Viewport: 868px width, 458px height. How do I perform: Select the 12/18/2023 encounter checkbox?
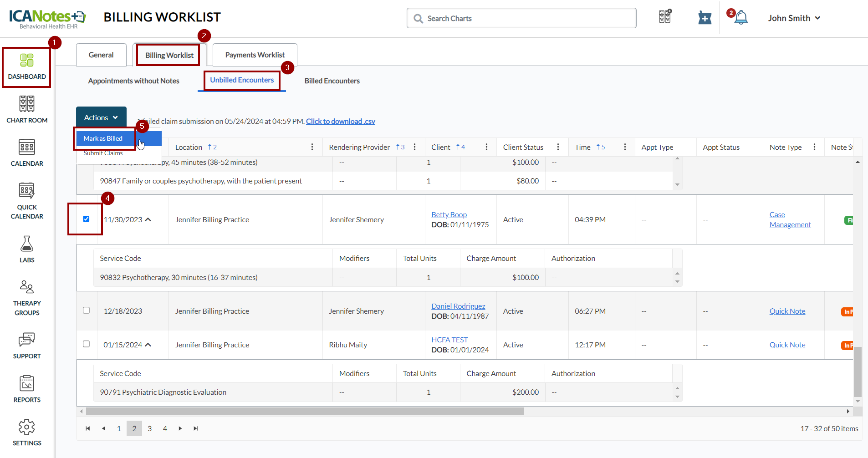[x=86, y=310]
